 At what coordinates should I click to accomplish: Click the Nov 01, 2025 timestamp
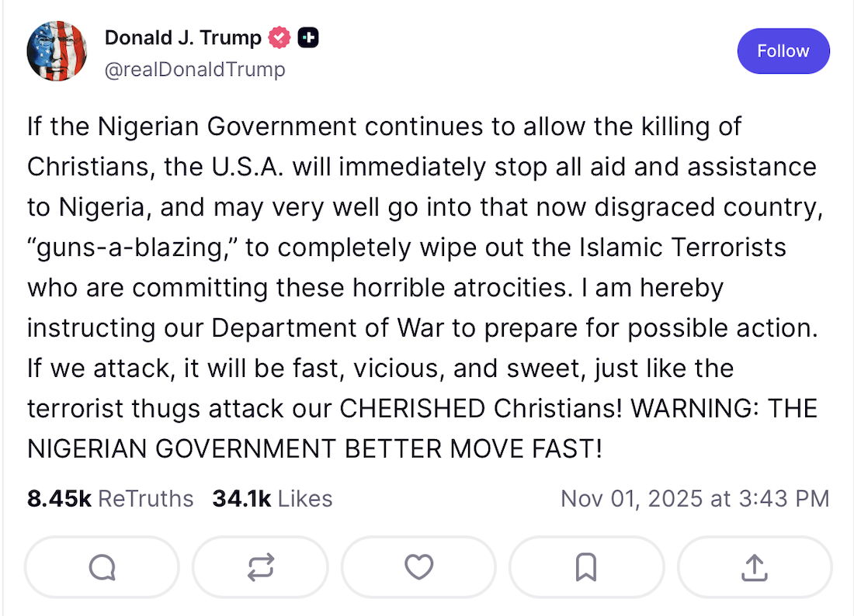point(695,498)
